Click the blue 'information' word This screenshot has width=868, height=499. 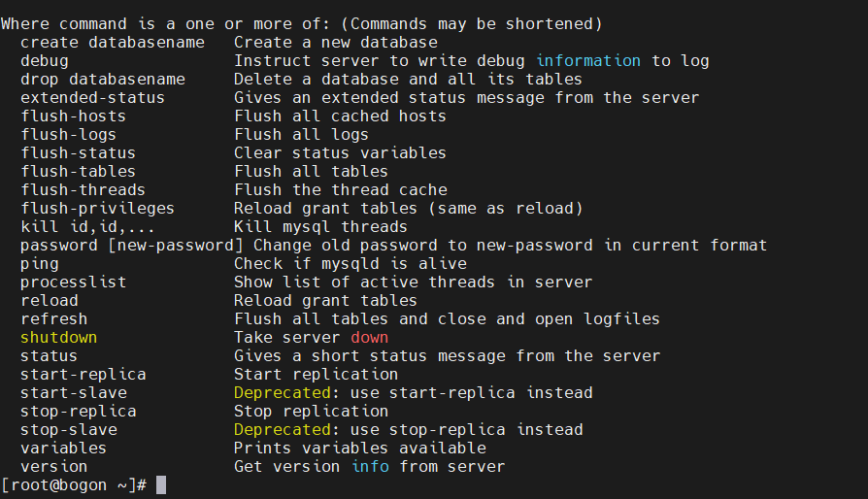click(588, 61)
